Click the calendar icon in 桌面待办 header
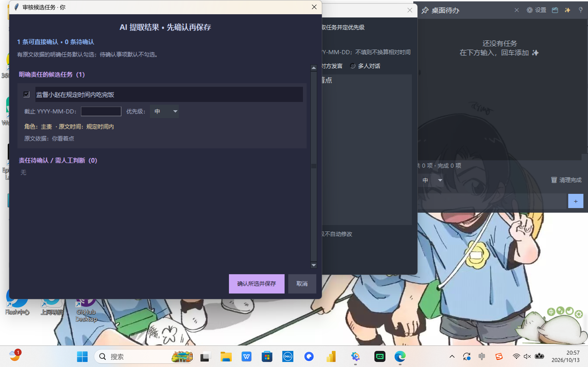This screenshot has width=588, height=367. click(x=555, y=10)
